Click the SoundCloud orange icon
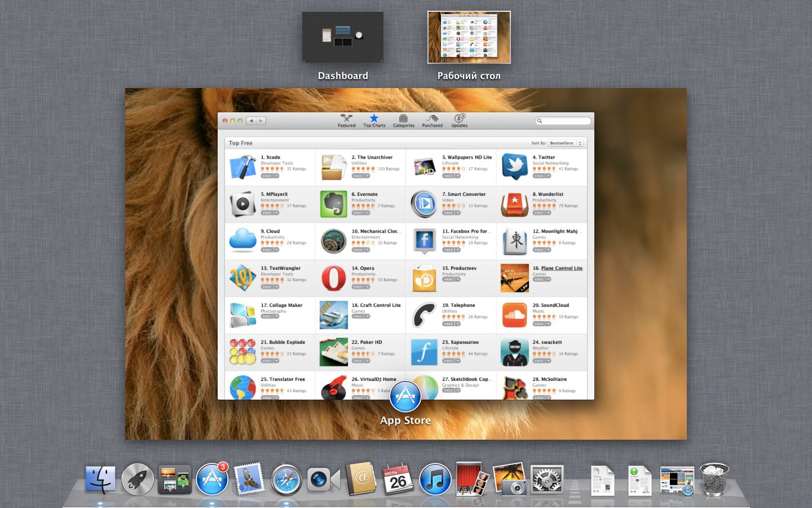 point(515,315)
